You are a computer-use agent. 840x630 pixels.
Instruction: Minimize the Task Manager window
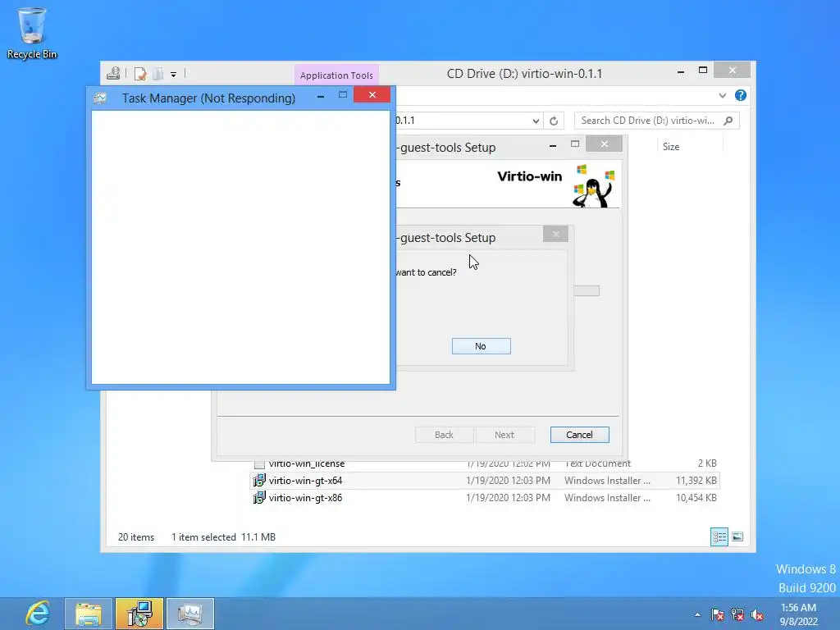coord(321,97)
